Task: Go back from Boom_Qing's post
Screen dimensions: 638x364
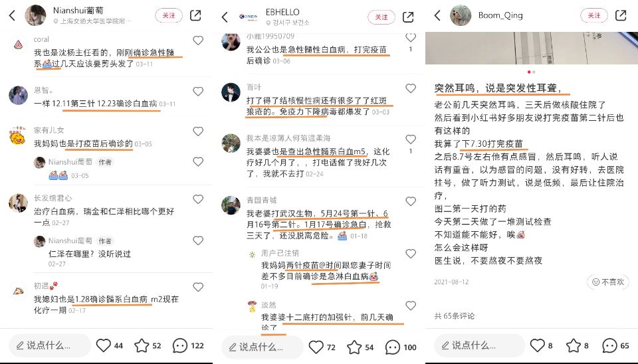Action: point(437,15)
